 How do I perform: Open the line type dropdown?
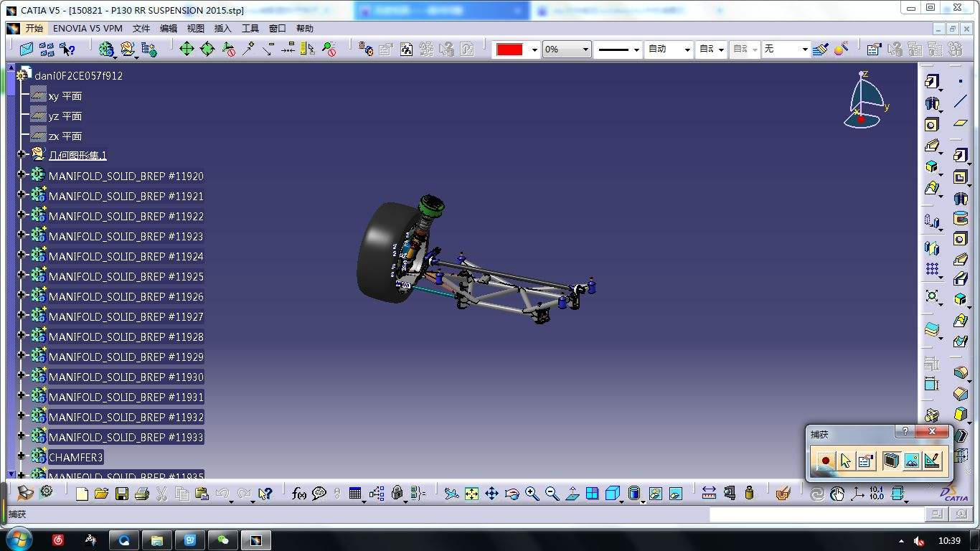(x=636, y=50)
